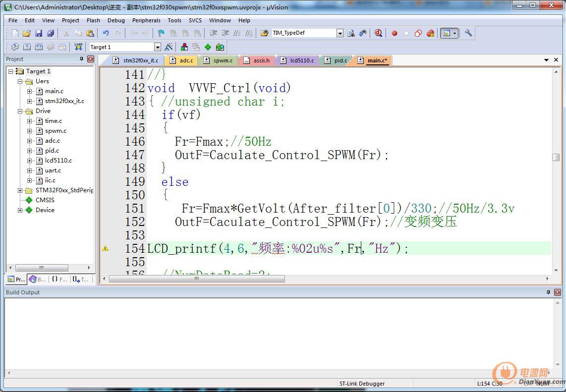Image resolution: width=566 pixels, height=392 pixels.
Task: Rebuild all target files
Action: pyautogui.click(x=39, y=47)
